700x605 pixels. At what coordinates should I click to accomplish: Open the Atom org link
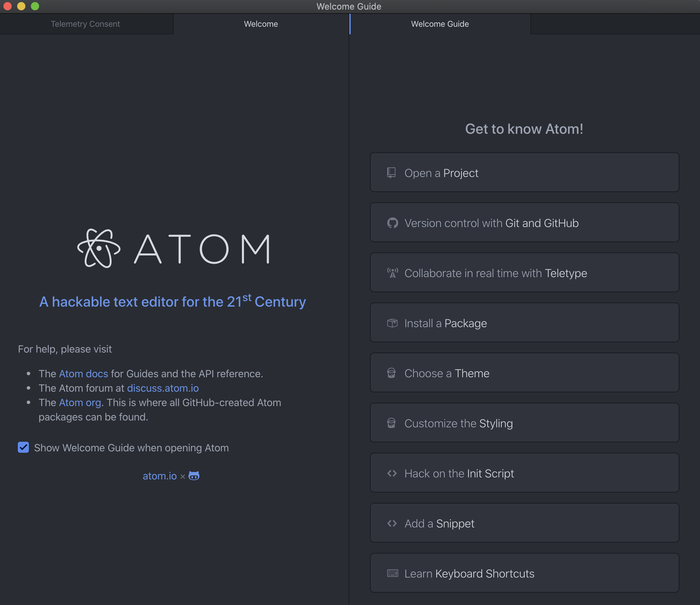tap(80, 402)
